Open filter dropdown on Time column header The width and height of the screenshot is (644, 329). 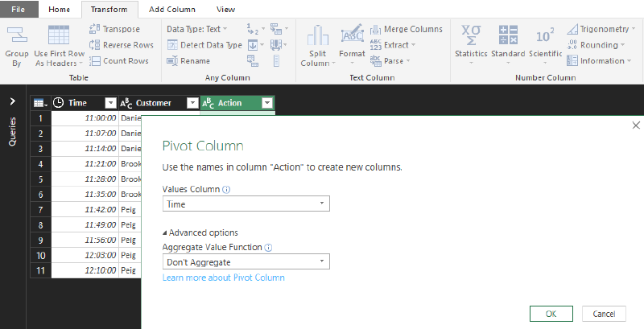[111, 103]
